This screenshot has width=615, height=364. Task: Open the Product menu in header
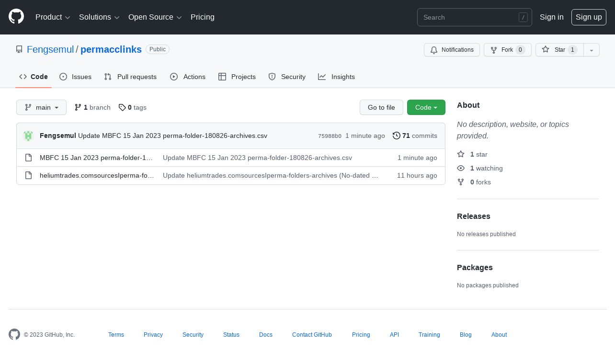[53, 17]
